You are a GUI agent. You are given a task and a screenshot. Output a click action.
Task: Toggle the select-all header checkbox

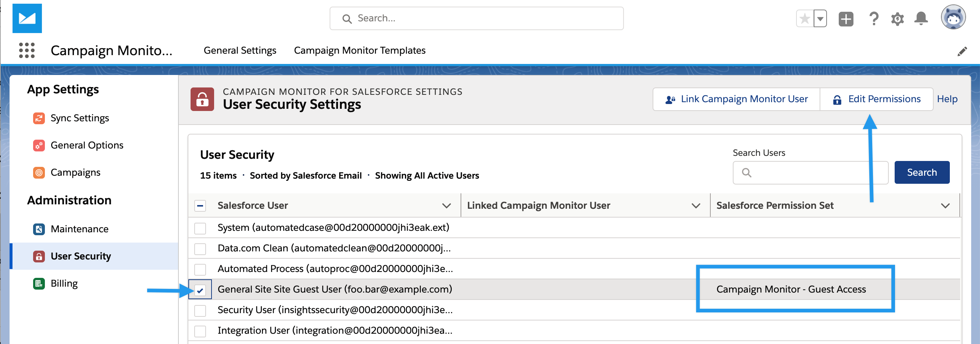pos(200,206)
